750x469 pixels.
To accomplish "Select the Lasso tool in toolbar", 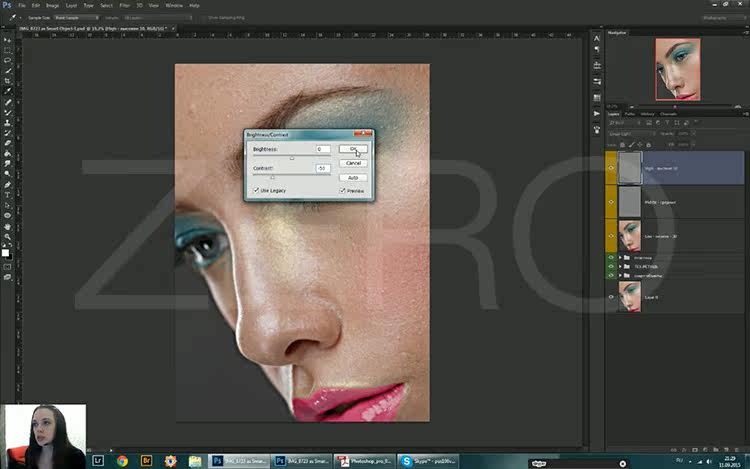I will (x=7, y=60).
